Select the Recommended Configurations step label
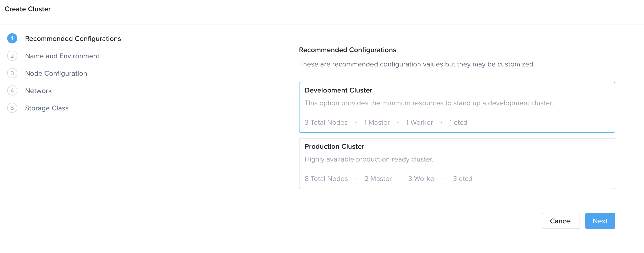The image size is (644, 253). (73, 39)
